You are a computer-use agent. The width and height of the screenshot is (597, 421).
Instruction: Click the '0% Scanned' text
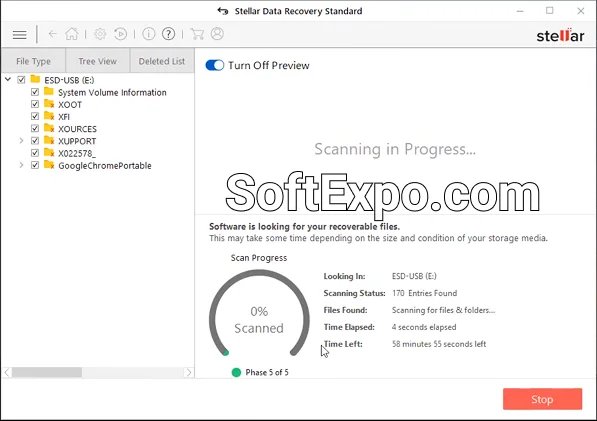pos(259,320)
